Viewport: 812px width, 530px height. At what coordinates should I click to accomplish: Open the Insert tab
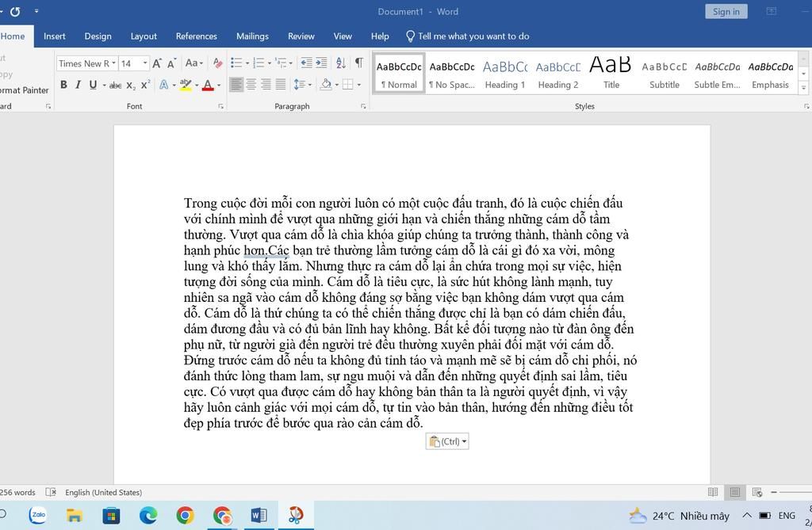(55, 36)
